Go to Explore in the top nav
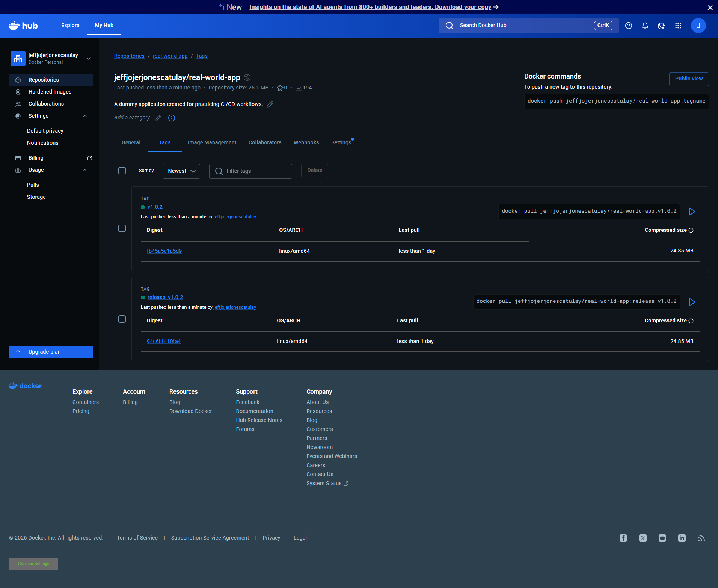 pyautogui.click(x=70, y=25)
